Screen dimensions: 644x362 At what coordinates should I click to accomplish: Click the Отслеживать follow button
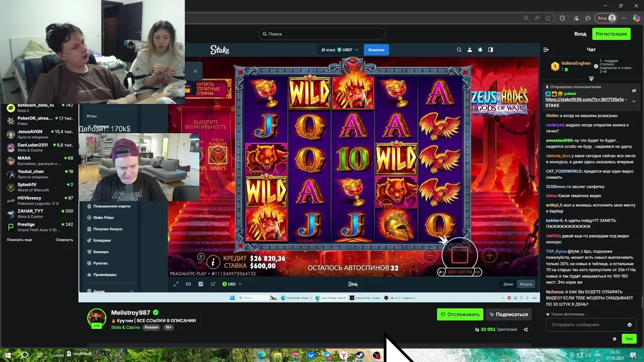coord(460,314)
